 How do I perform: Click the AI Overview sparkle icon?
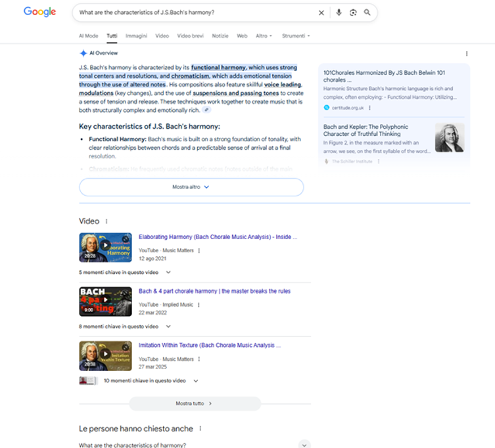(83, 53)
